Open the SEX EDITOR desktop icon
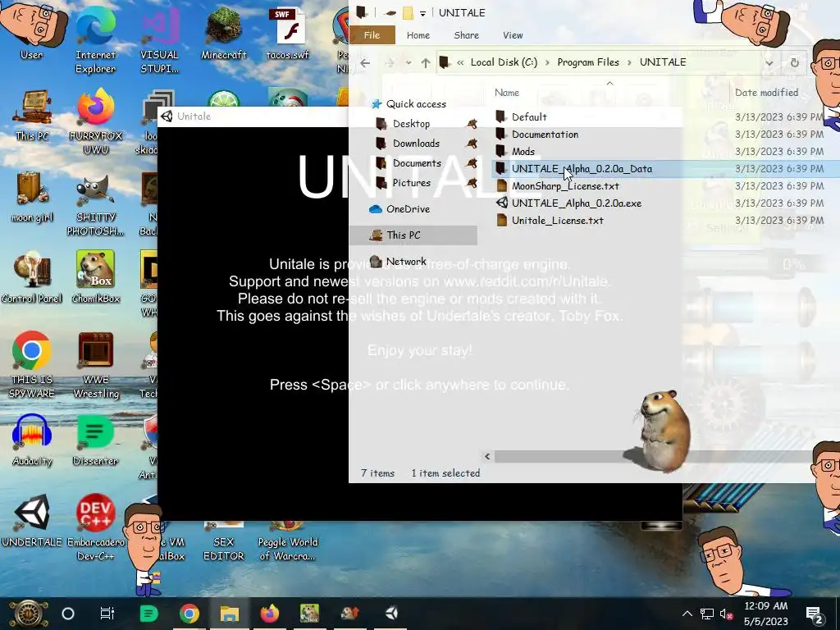840x630 pixels. coord(223,541)
